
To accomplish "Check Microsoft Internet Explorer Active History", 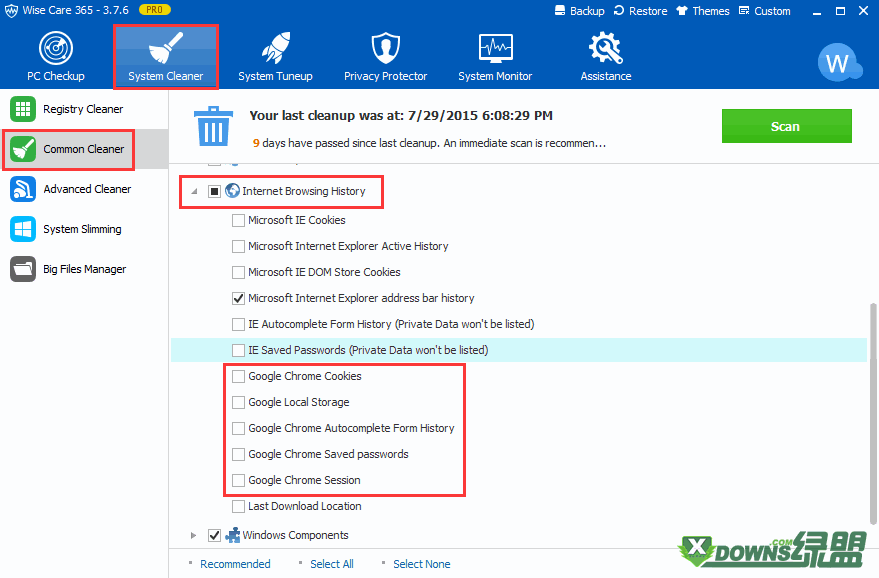I will coord(238,246).
